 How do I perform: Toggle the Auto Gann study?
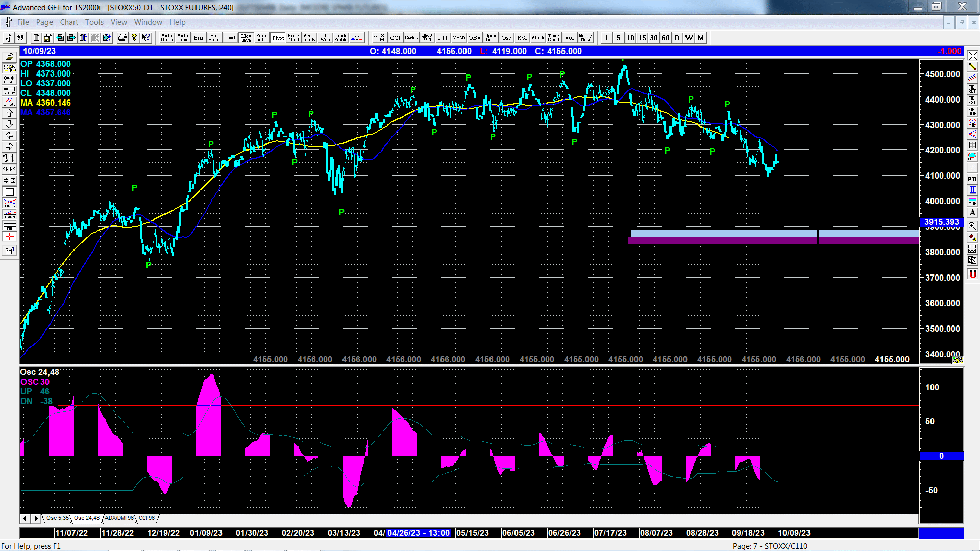166,38
